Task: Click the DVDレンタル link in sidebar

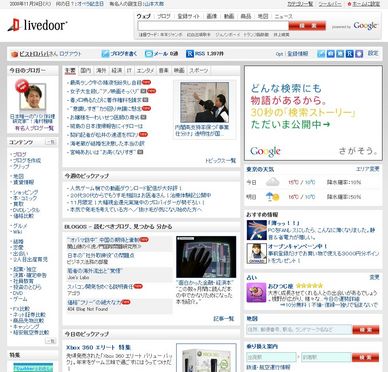Action: tap(26, 210)
